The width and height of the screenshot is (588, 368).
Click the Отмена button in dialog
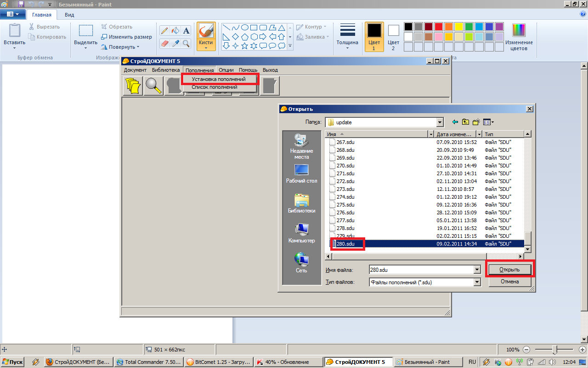click(509, 282)
